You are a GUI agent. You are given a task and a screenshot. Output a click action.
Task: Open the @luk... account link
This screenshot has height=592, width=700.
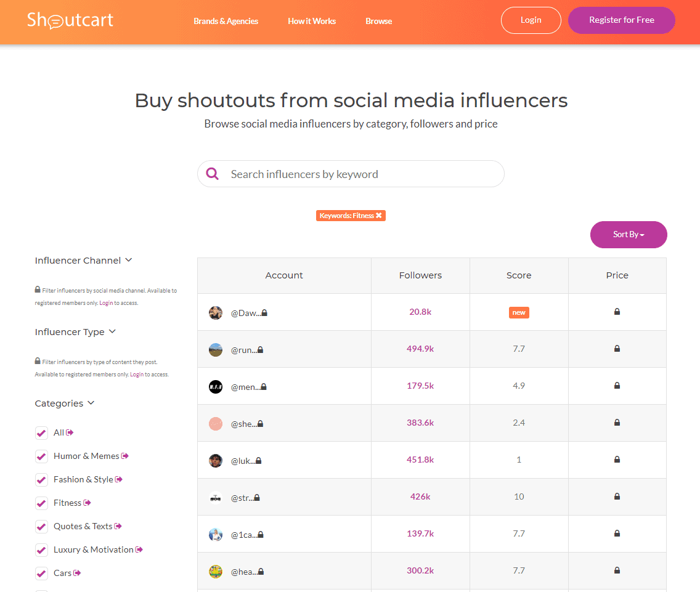243,461
